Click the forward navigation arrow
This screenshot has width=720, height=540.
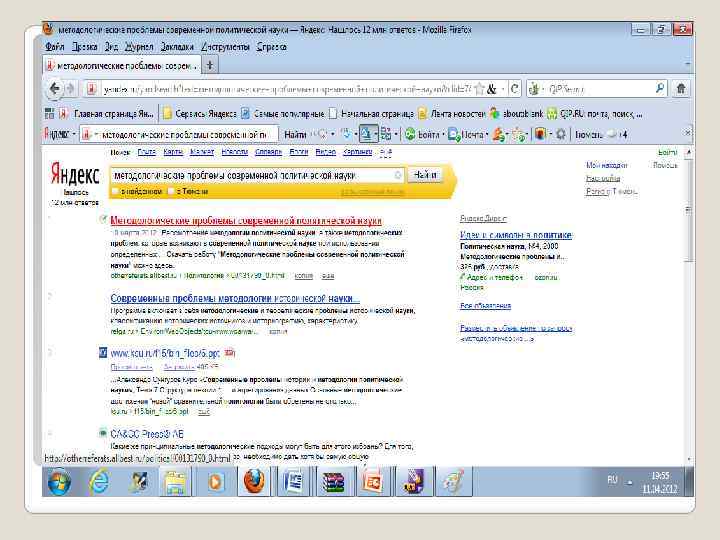(70, 88)
